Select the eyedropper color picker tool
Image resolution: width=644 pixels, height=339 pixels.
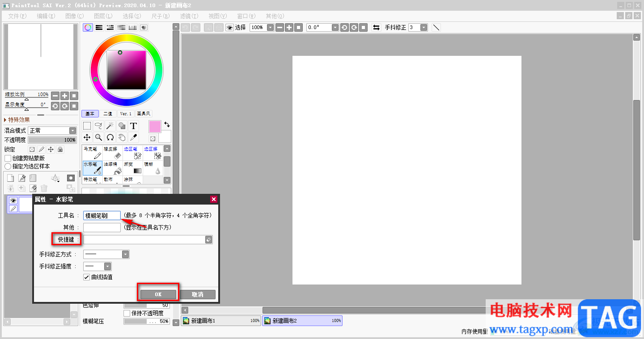[x=133, y=138]
